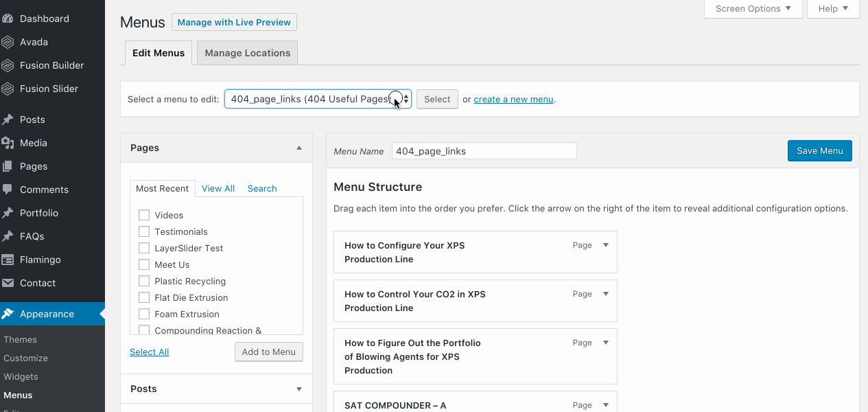
Task: Check the Meet Us page checkbox
Action: [x=144, y=264]
